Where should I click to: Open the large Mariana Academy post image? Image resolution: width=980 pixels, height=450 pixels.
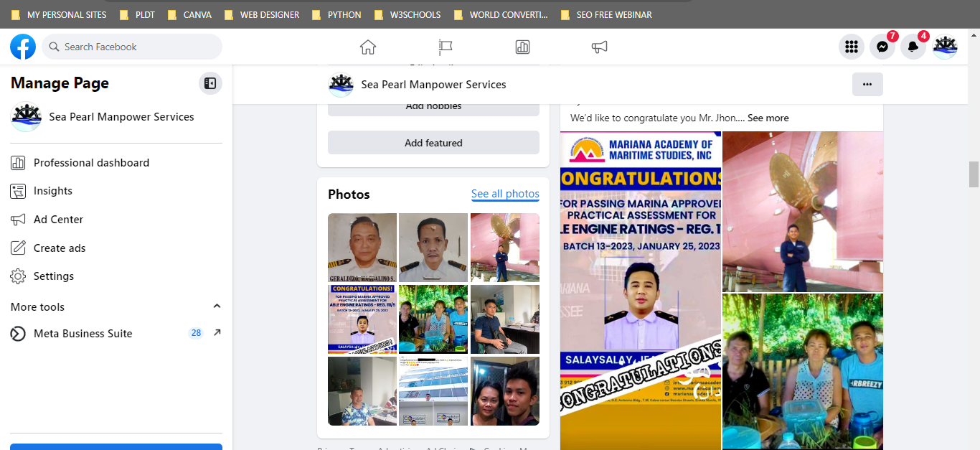point(641,291)
